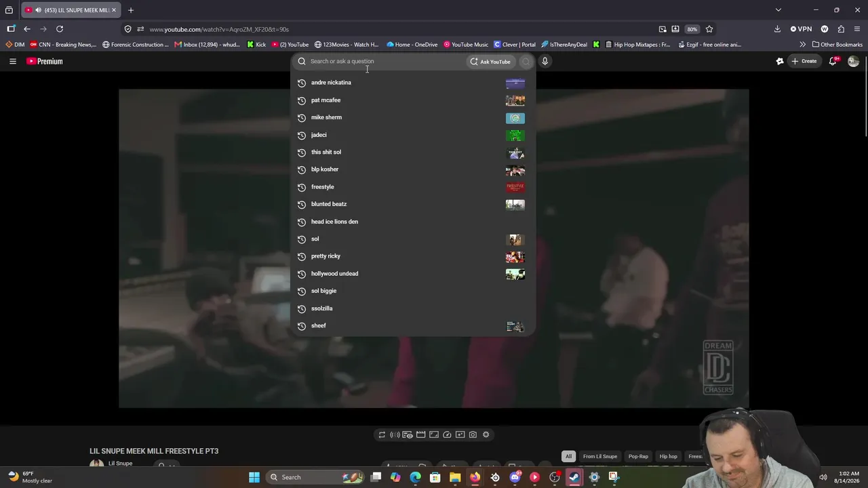Screen dimensions: 868x488
Task: Open the 80% zoom level control
Action: click(x=692, y=29)
